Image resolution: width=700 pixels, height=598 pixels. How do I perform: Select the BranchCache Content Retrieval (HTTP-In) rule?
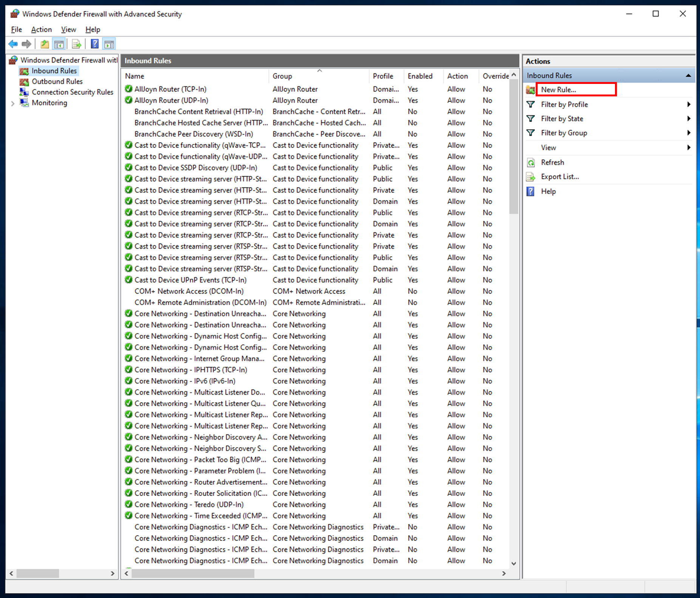coord(199,112)
